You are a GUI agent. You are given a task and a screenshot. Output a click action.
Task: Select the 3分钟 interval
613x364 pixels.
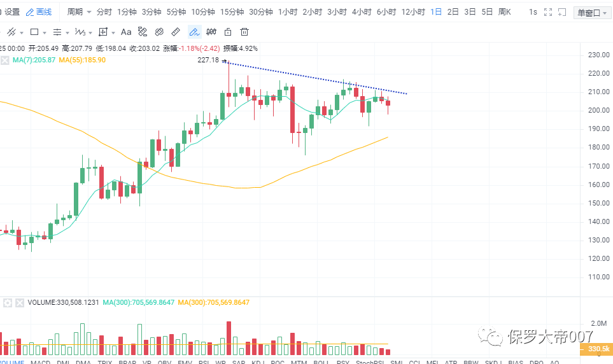(x=151, y=12)
